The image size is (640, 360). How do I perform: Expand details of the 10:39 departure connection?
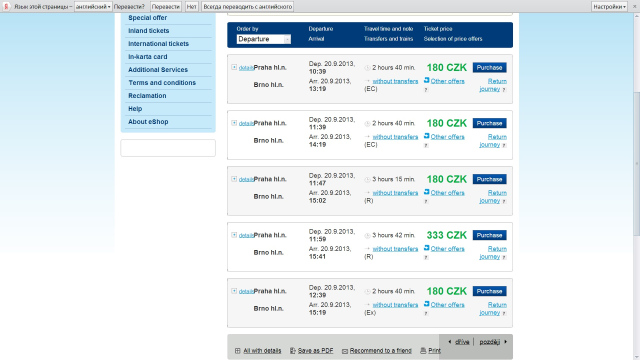(234, 67)
